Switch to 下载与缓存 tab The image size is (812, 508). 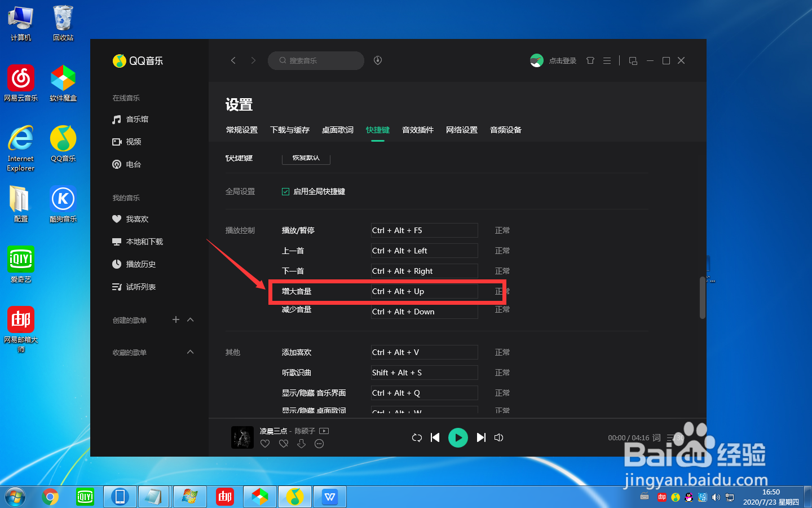coord(290,130)
